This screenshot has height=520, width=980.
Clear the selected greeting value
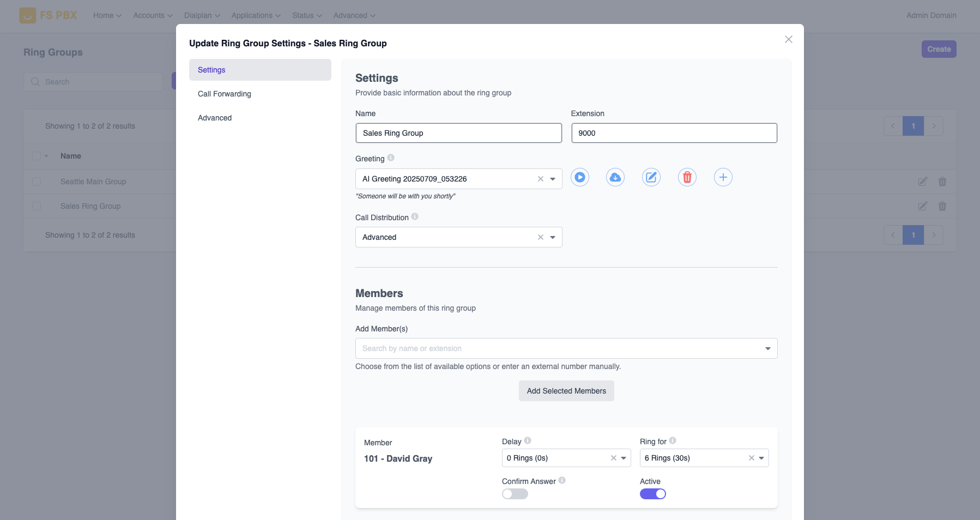[x=541, y=179]
